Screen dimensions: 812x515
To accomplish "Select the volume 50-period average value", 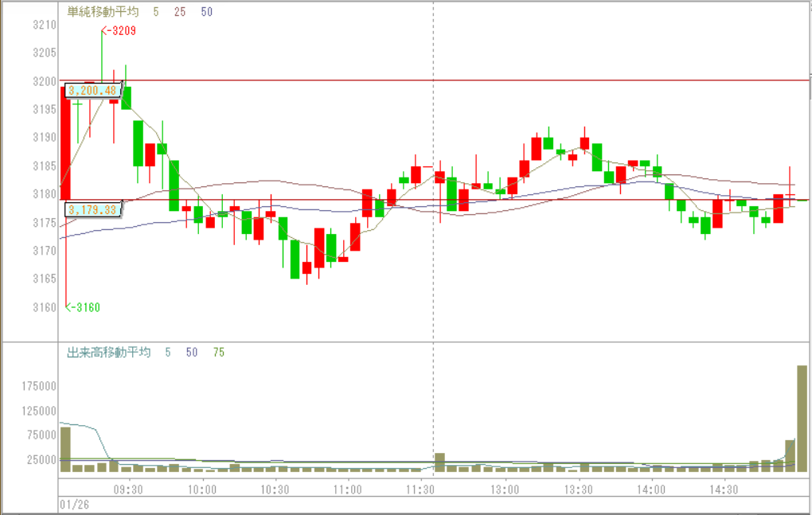I will click(192, 353).
